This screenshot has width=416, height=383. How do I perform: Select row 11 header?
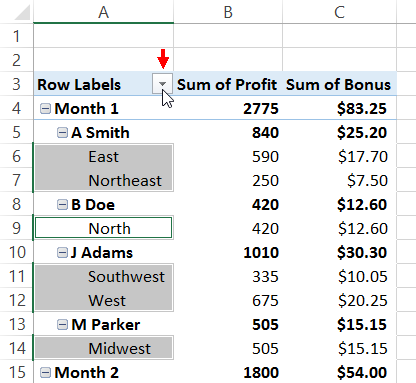pos(17,276)
